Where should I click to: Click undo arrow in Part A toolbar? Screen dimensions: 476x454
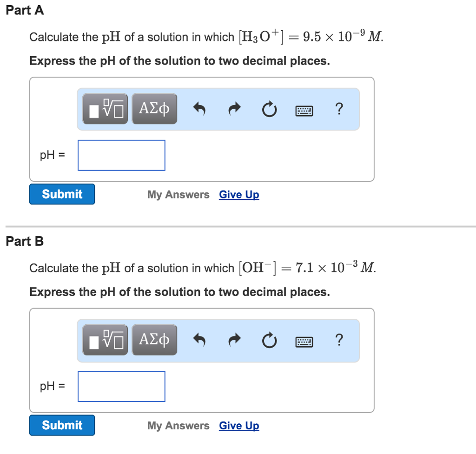[x=199, y=109]
